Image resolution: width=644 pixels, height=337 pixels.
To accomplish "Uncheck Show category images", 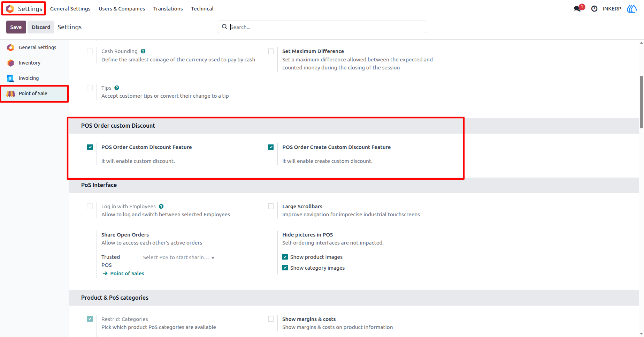I will [285, 268].
